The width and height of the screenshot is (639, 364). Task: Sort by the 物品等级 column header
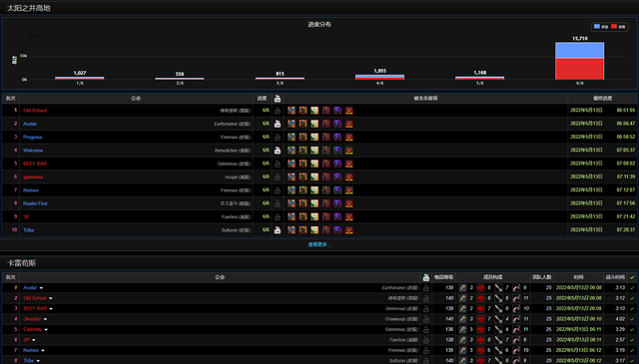(443, 277)
